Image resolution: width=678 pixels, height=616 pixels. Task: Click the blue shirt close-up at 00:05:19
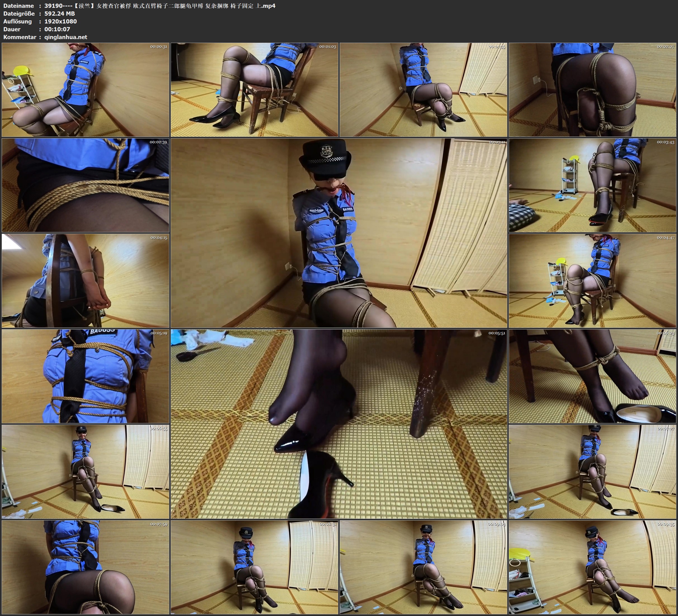[85, 376]
